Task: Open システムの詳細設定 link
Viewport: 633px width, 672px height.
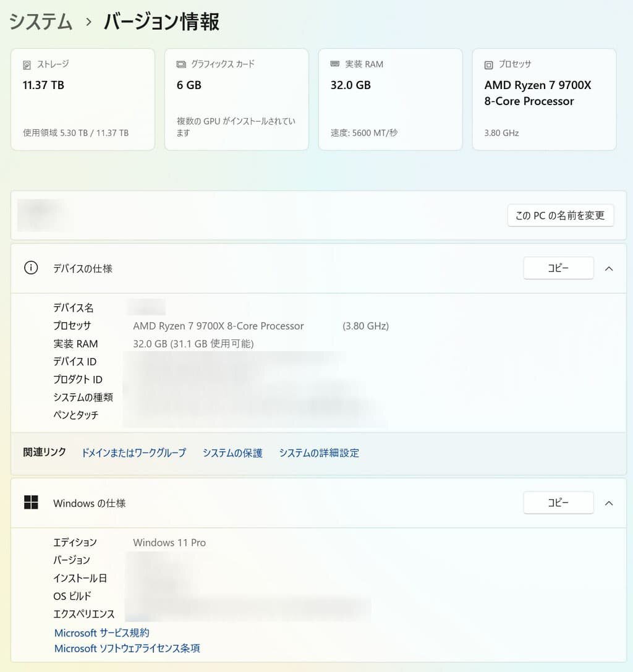Action: (x=319, y=453)
